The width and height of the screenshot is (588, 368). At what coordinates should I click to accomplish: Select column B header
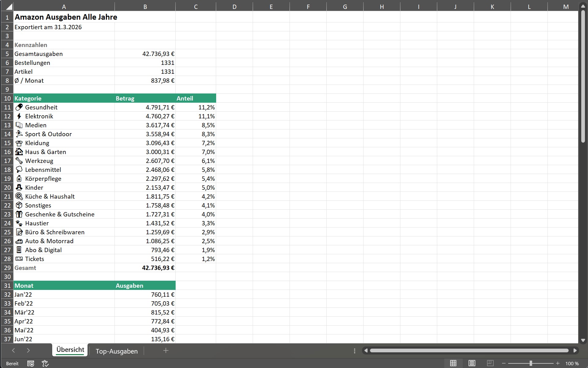click(145, 7)
